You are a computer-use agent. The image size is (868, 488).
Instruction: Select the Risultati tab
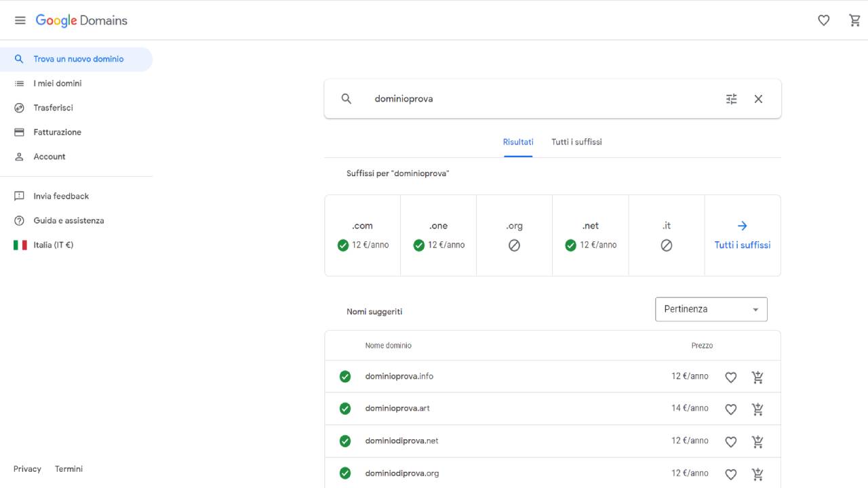[517, 142]
